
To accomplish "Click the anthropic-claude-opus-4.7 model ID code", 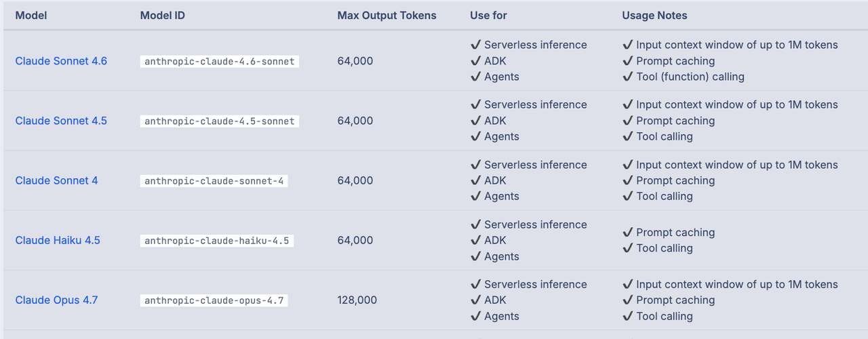I will pyautogui.click(x=214, y=300).
